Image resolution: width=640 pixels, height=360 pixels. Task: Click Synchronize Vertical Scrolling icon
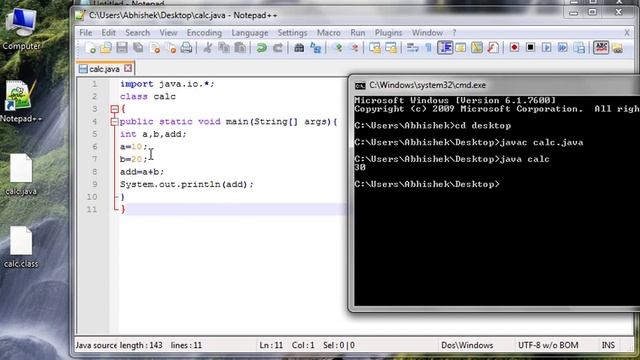coord(375,48)
